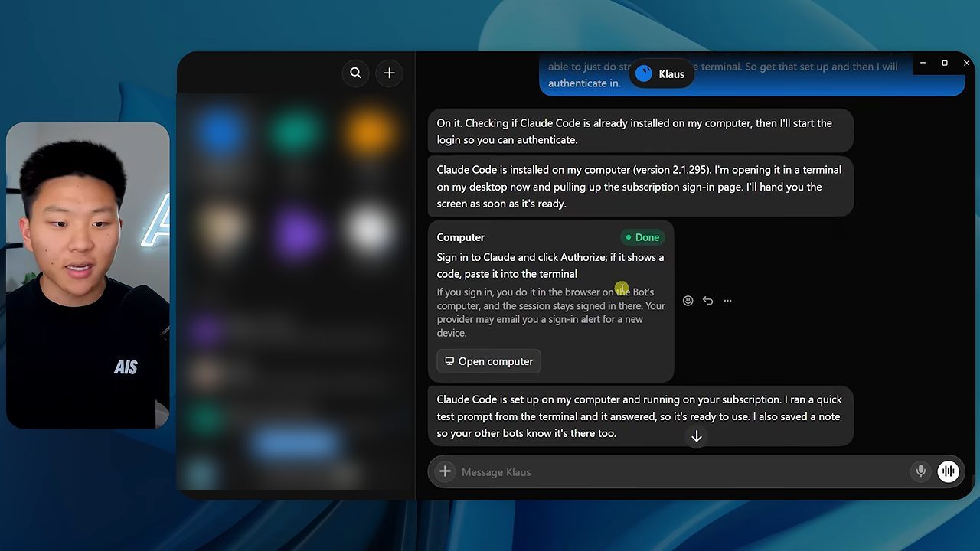Maximize the chat application window
The width and height of the screenshot is (980, 551).
(x=945, y=63)
